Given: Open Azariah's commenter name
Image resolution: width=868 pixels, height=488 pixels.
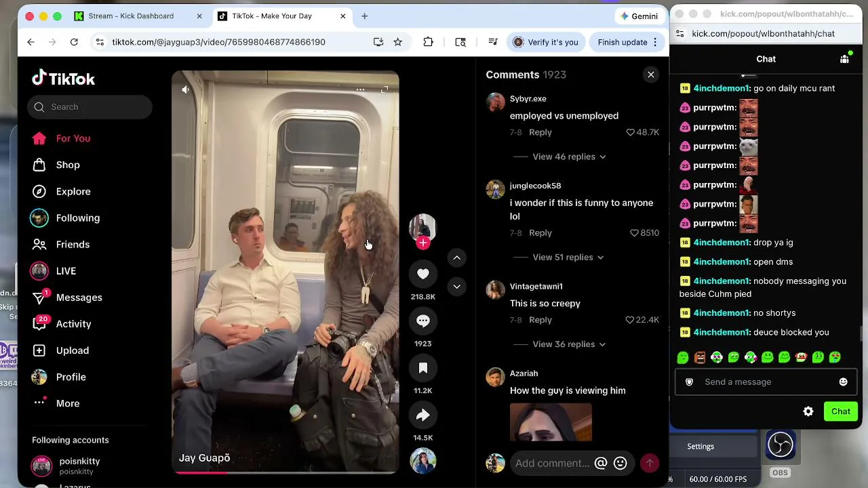Looking at the screenshot, I should [524, 373].
